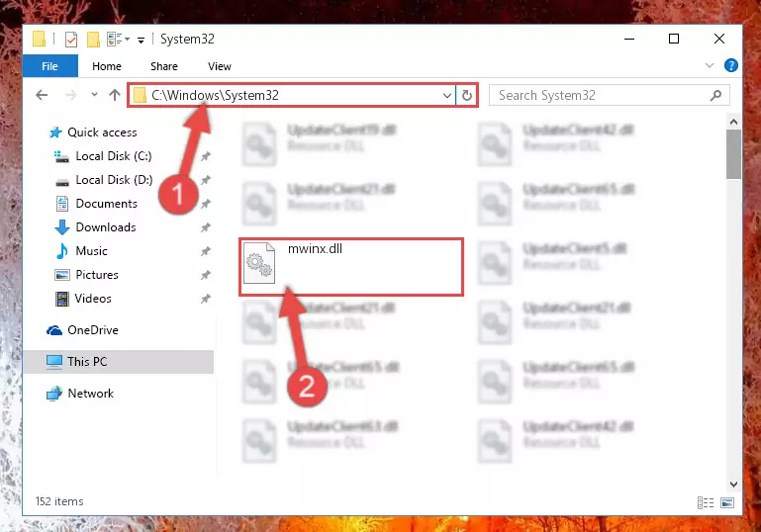
Task: Click the pin icon next to Local Disk (D:)
Action: click(x=206, y=180)
